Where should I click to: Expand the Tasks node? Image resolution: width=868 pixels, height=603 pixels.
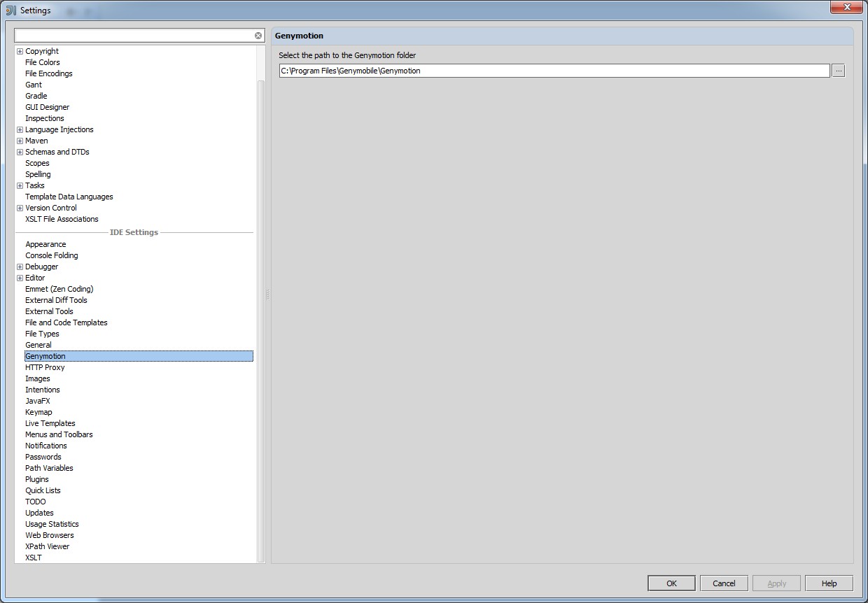click(20, 185)
